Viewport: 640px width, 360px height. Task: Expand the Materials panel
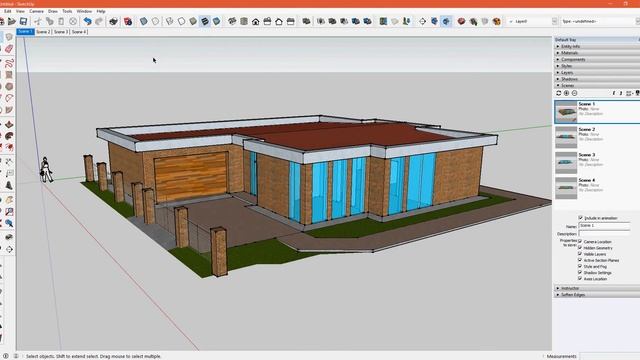[597, 53]
